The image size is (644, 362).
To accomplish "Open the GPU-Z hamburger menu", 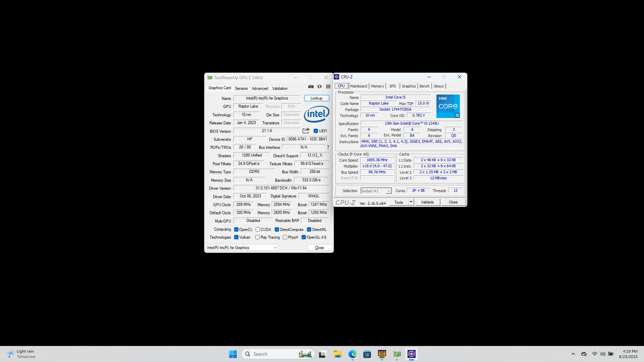I will [x=328, y=86].
